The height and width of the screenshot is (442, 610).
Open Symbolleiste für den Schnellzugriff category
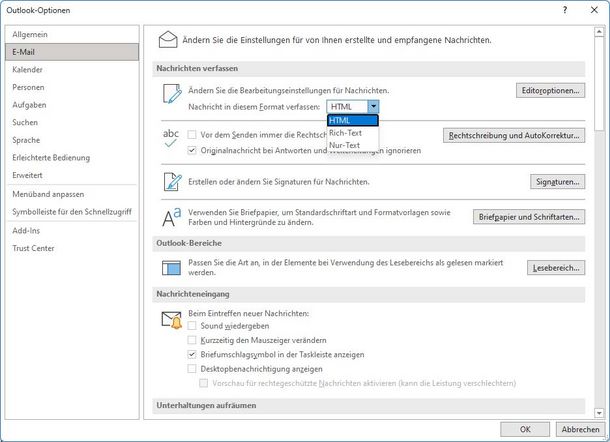[72, 212]
